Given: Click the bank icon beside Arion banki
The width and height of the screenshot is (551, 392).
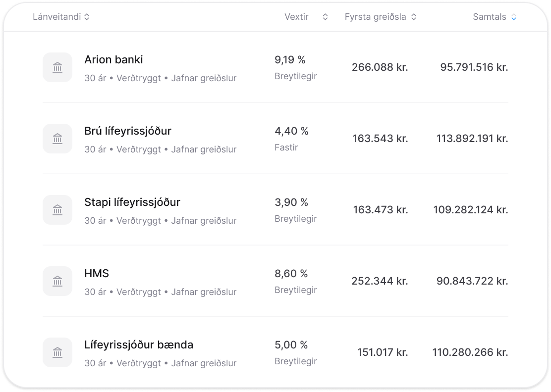Looking at the screenshot, I should pyautogui.click(x=57, y=67).
